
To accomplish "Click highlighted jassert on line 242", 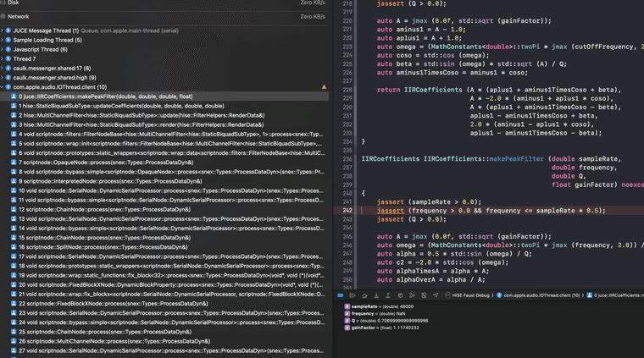I will pos(391,211).
